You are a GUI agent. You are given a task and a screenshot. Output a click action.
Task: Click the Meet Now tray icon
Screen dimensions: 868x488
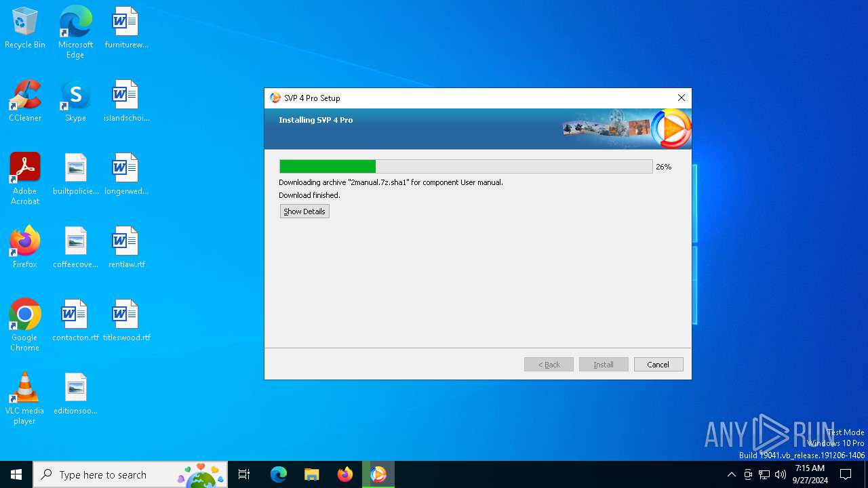[x=748, y=474]
